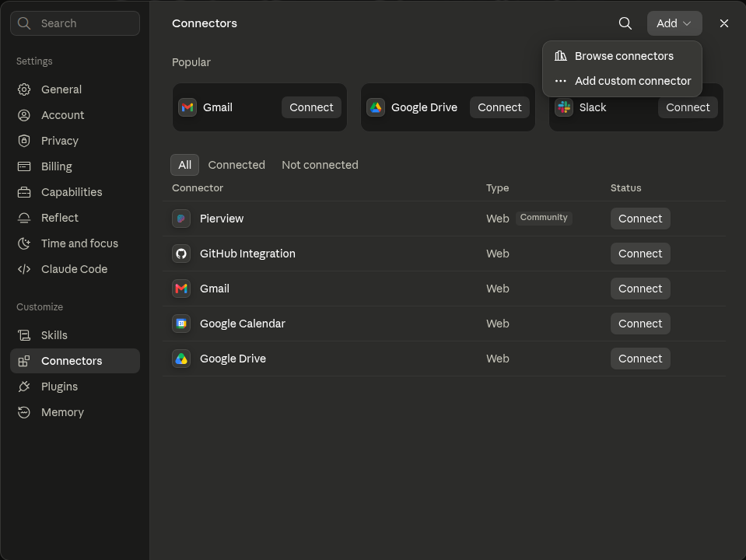The width and height of the screenshot is (746, 560).
Task: Switch to the Connected filter tab
Action: (236, 165)
